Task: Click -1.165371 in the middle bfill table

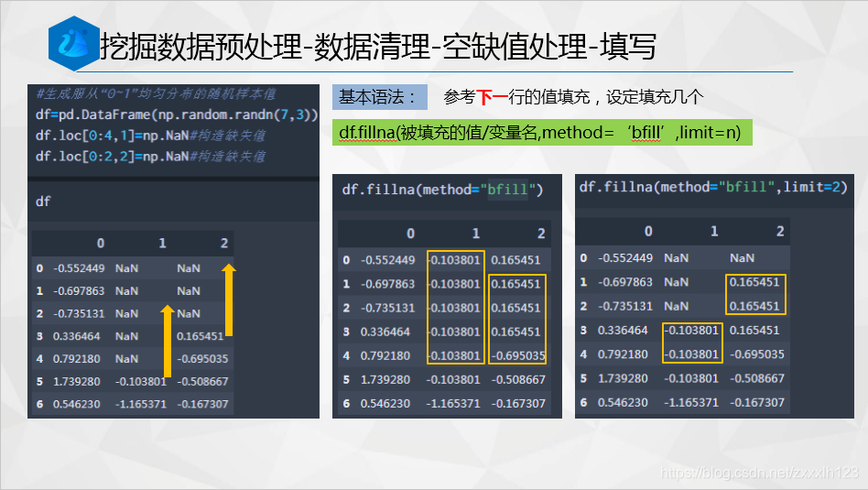Action: (453, 404)
